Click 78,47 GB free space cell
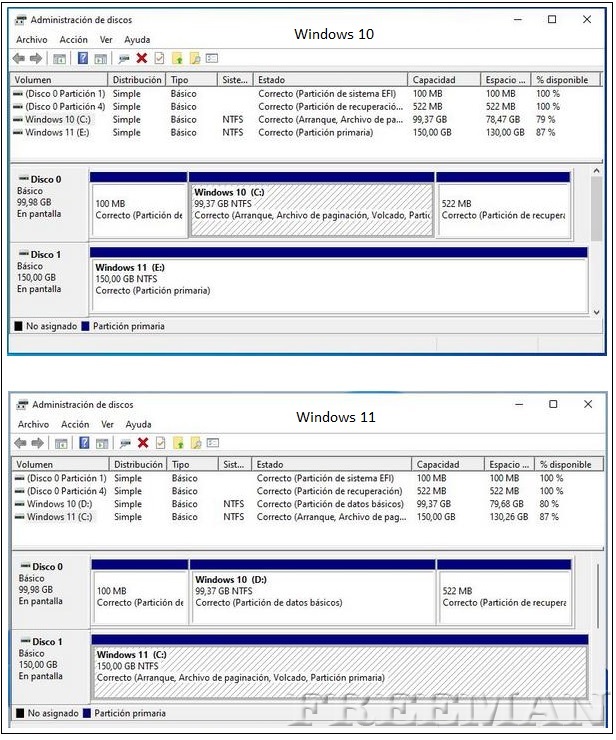Viewport: 616px width, 740px height. (x=503, y=119)
